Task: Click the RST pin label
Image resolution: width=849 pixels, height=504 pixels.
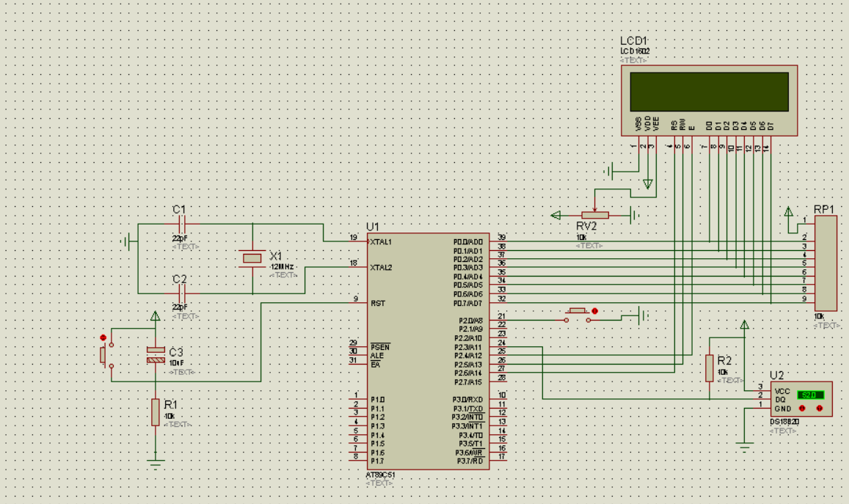Action: click(x=378, y=303)
